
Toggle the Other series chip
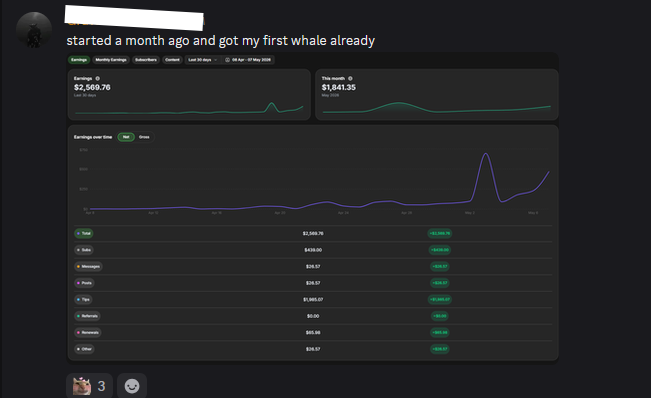84,349
